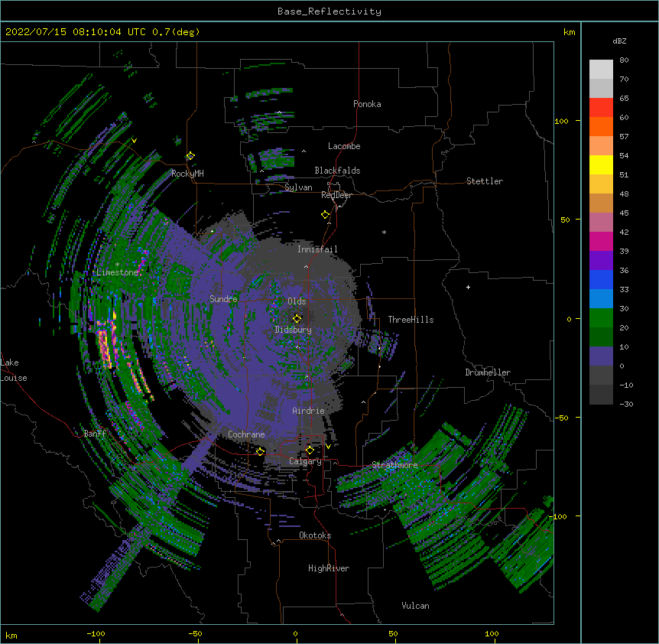Click the Banff label

pos(95,434)
